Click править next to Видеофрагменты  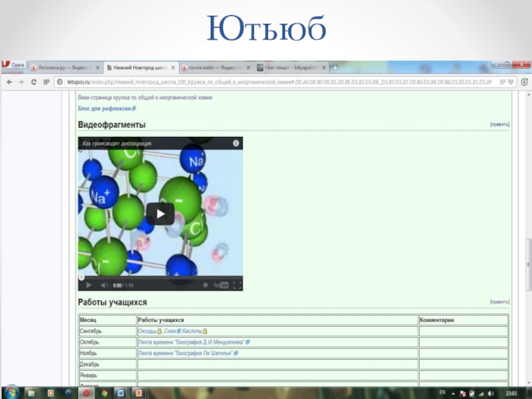coord(499,124)
